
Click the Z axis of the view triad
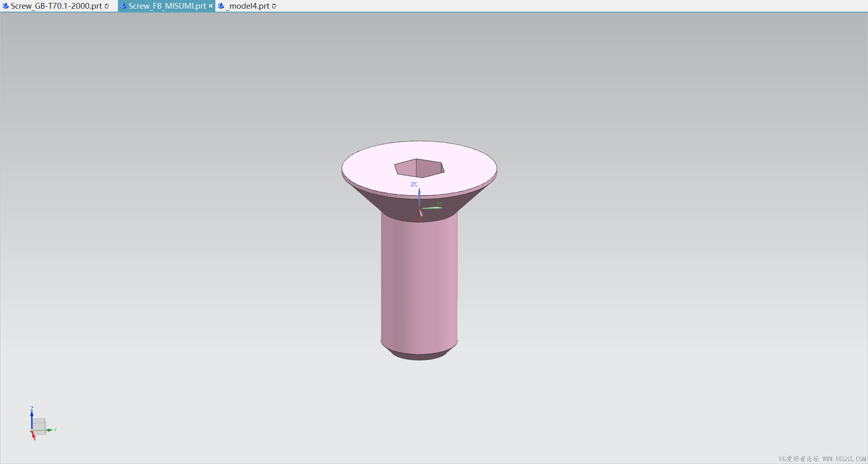32,419
